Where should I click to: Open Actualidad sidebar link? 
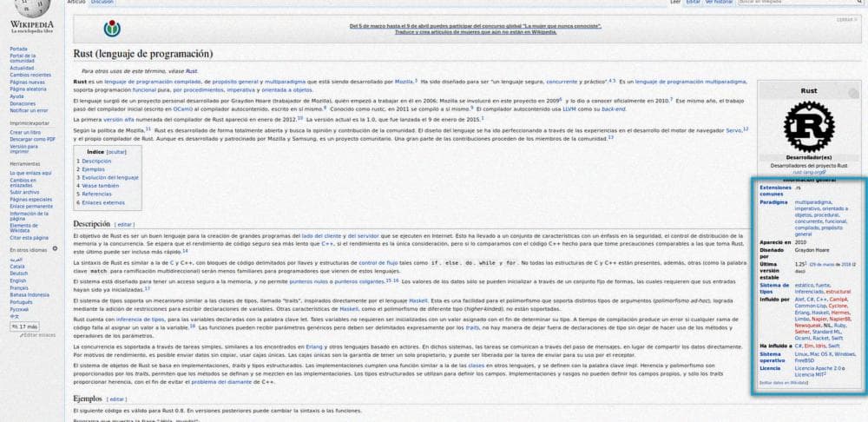coord(22,68)
